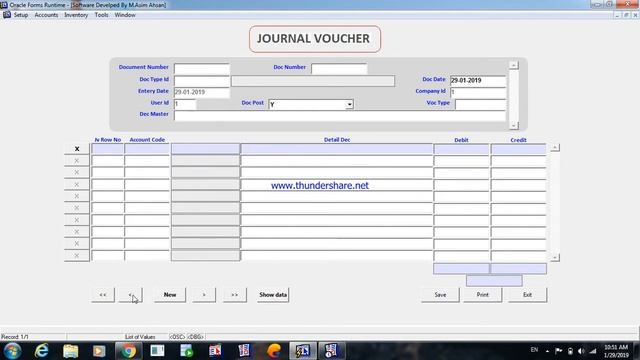The width and height of the screenshot is (640, 360).
Task: Click header block scroll down arrow
Action: (x=514, y=125)
